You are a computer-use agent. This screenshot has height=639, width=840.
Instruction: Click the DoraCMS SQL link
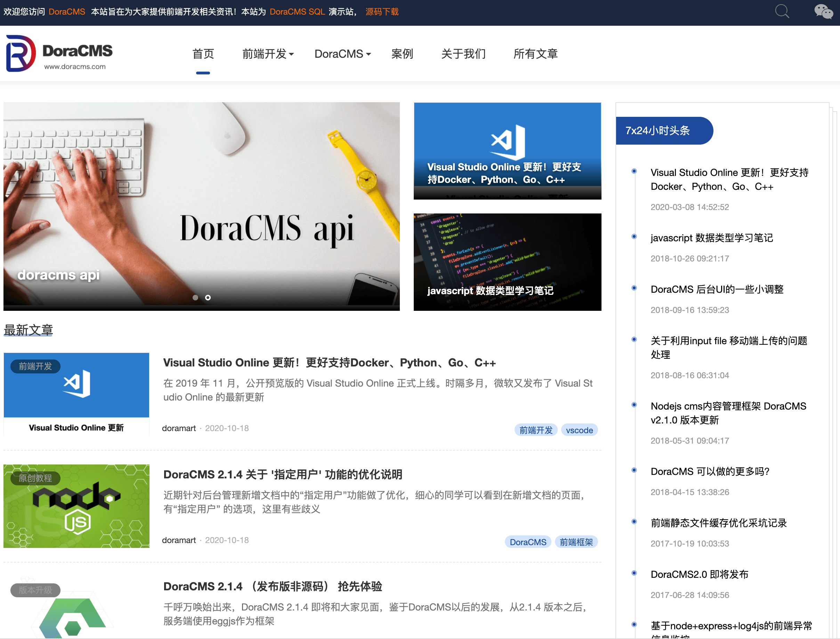pos(297,12)
